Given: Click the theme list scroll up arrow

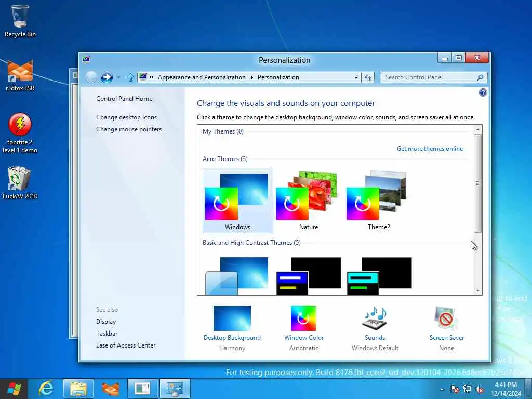Looking at the screenshot, I should (x=478, y=129).
